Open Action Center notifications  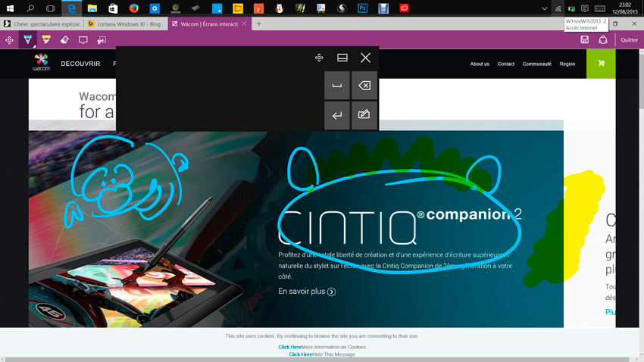pyautogui.click(x=585, y=8)
